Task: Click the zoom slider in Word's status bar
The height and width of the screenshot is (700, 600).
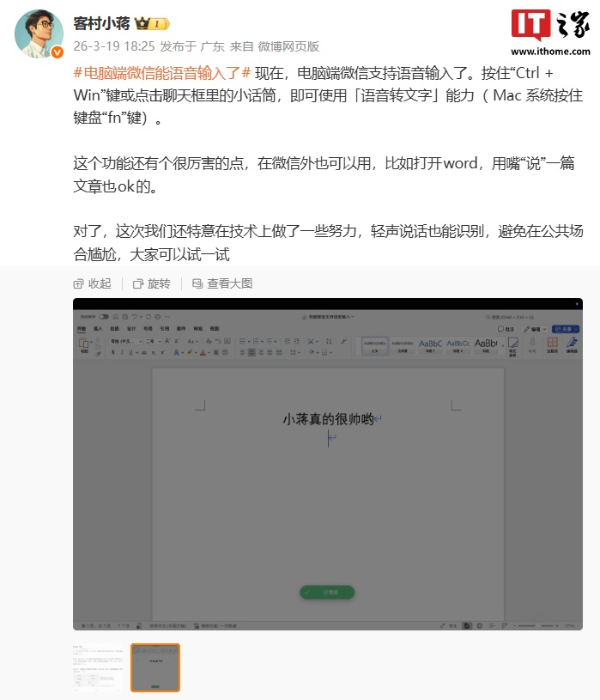Action: point(536,626)
